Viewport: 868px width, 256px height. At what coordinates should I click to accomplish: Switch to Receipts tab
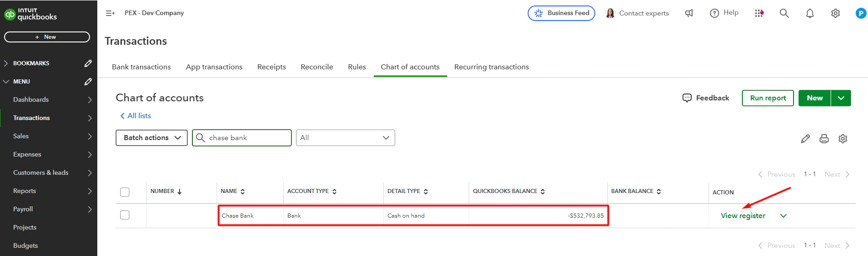coord(271,67)
